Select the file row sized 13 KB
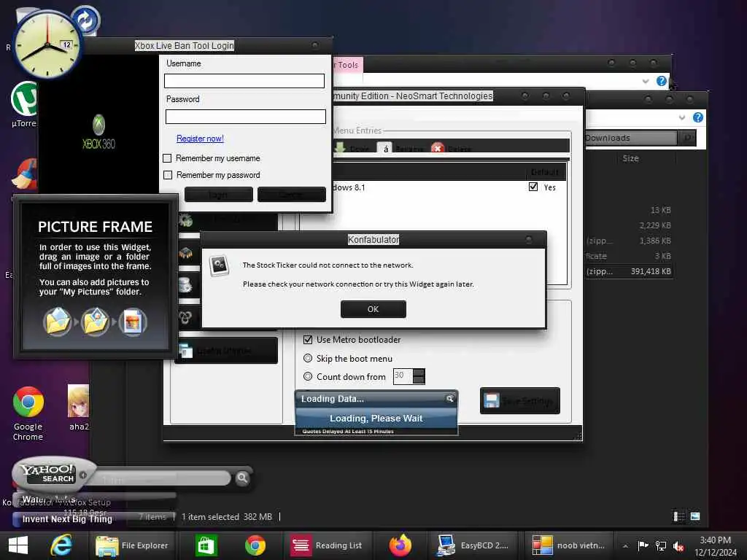Screen dimensions: 747x560 pyautogui.click(x=629, y=210)
